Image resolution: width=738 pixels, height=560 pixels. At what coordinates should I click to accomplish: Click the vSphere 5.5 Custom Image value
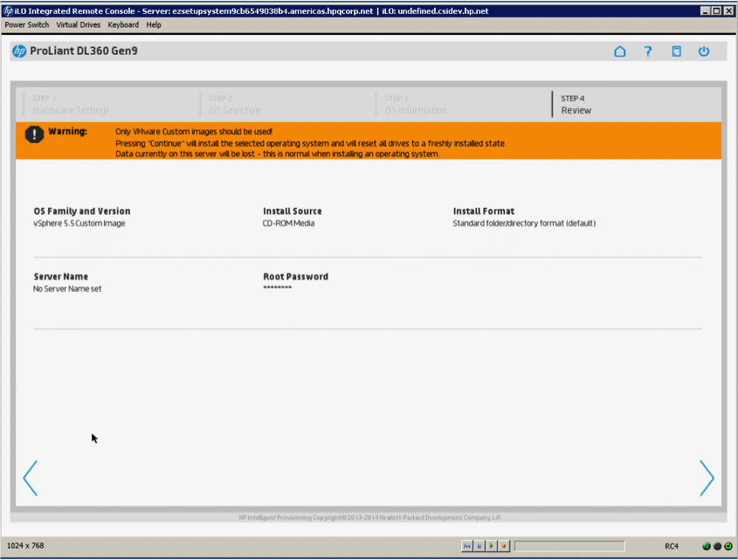click(x=79, y=224)
